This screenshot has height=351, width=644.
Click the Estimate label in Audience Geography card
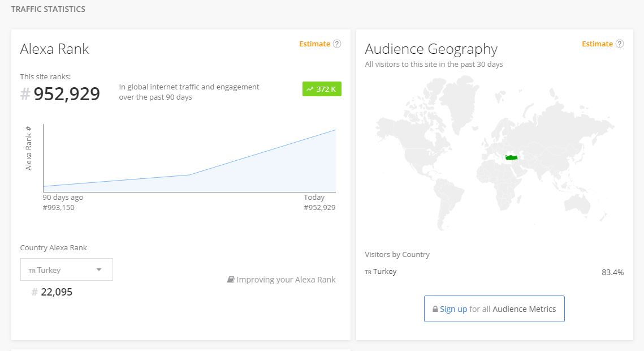(597, 44)
